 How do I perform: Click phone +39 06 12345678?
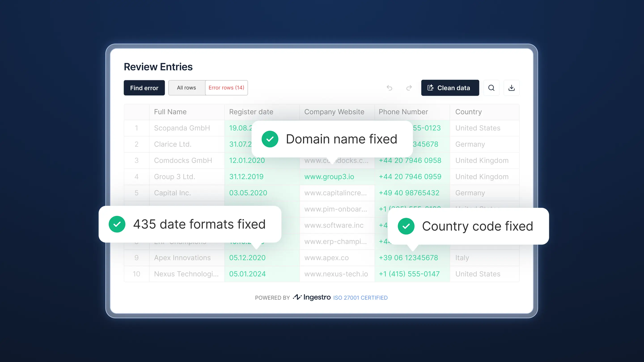412,258
